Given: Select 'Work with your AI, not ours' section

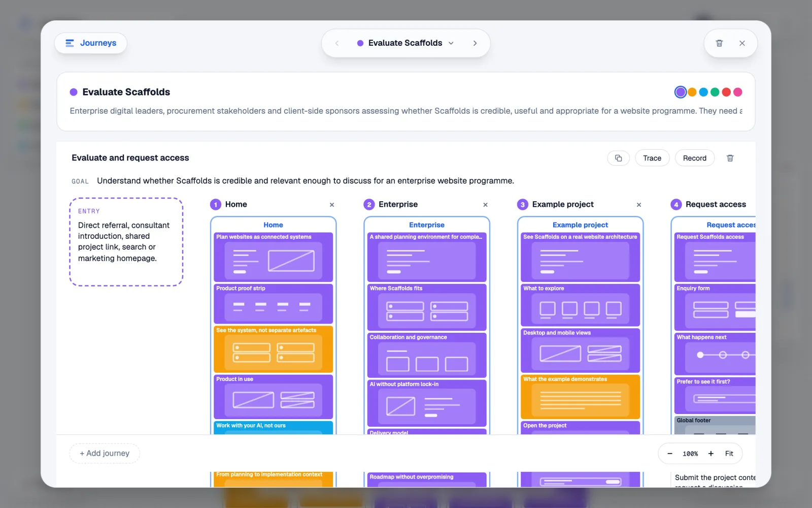Looking at the screenshot, I should click(273, 428).
